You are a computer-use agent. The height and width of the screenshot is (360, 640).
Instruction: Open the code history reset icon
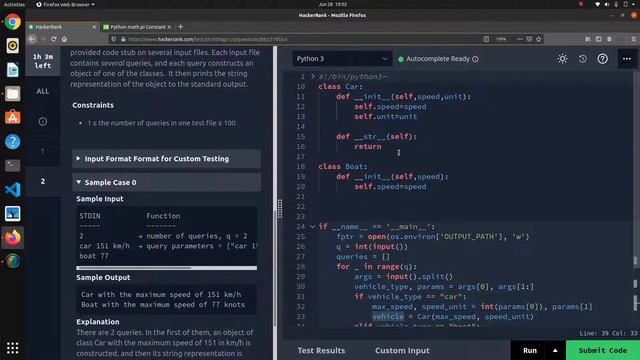(x=582, y=59)
